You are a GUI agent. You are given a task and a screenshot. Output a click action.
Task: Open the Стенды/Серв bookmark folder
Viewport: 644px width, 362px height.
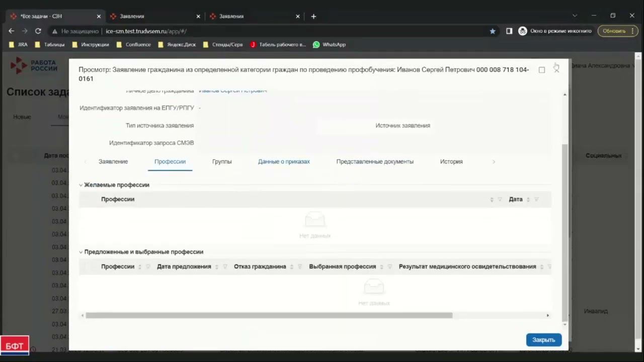tap(222, 45)
